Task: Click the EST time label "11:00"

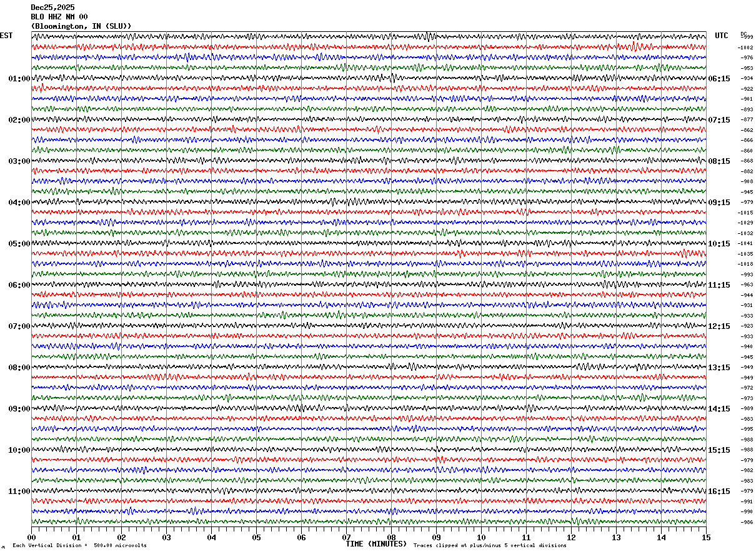Action: pyautogui.click(x=19, y=491)
